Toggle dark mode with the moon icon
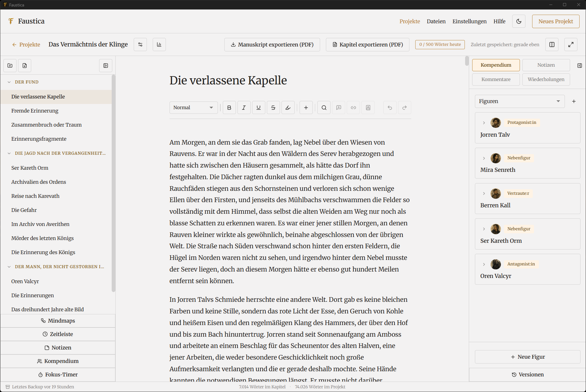The height and width of the screenshot is (392, 586). 519,21
